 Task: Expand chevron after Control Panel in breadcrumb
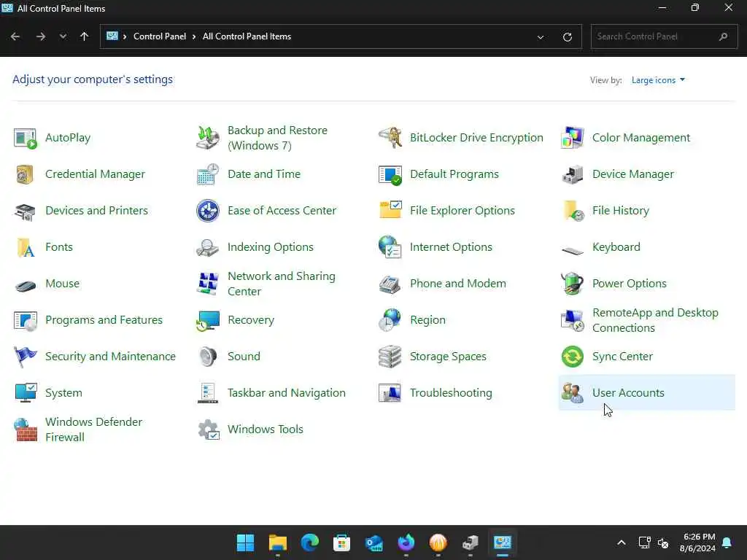coord(194,36)
